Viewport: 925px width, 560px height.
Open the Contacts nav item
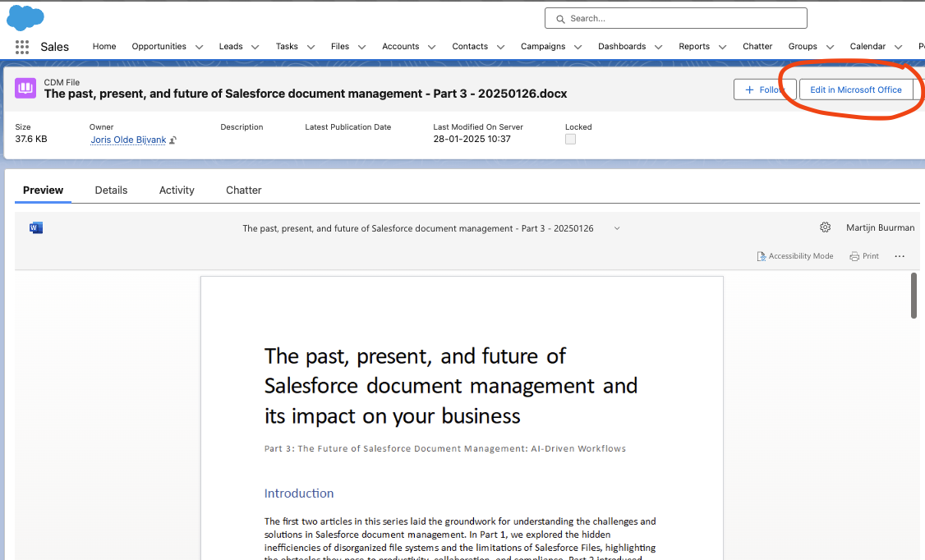click(x=470, y=46)
